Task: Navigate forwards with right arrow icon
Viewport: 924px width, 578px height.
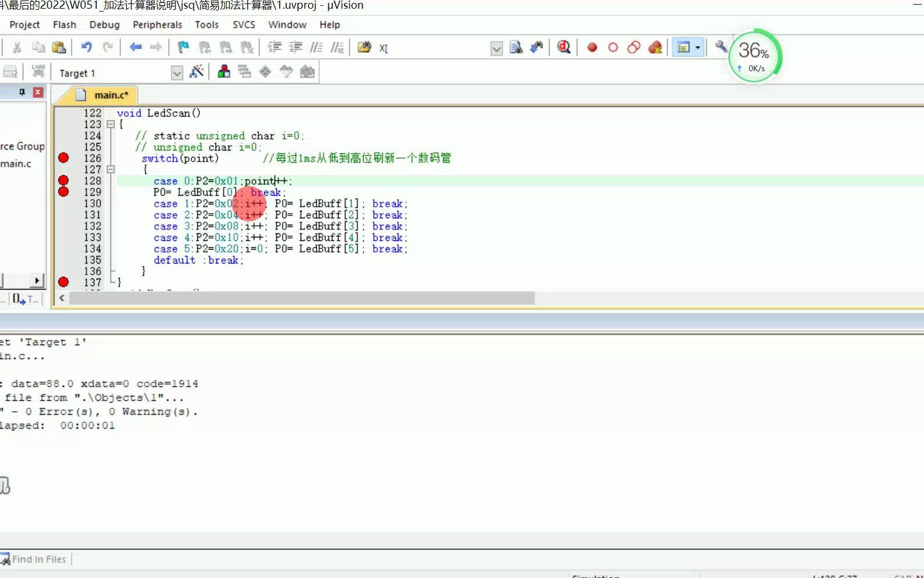Action: tap(156, 47)
